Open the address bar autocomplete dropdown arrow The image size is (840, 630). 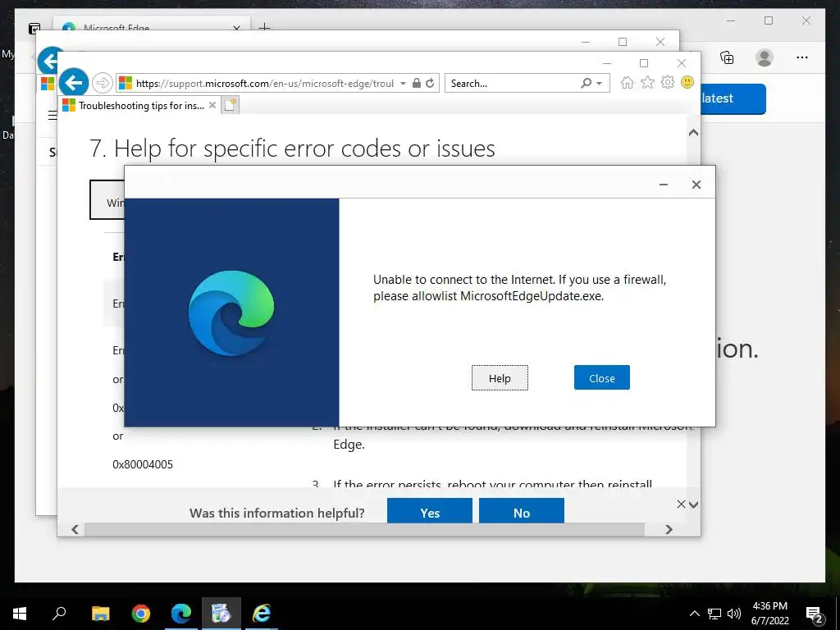(403, 83)
